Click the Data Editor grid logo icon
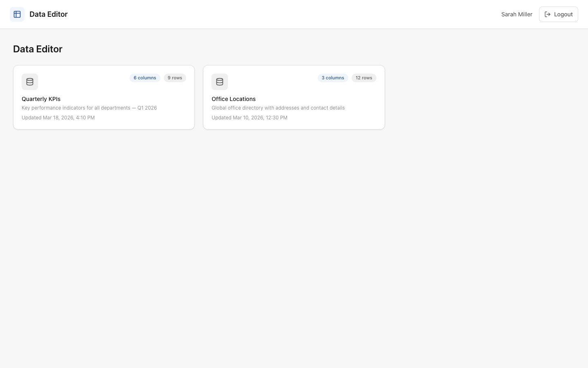 tap(17, 14)
